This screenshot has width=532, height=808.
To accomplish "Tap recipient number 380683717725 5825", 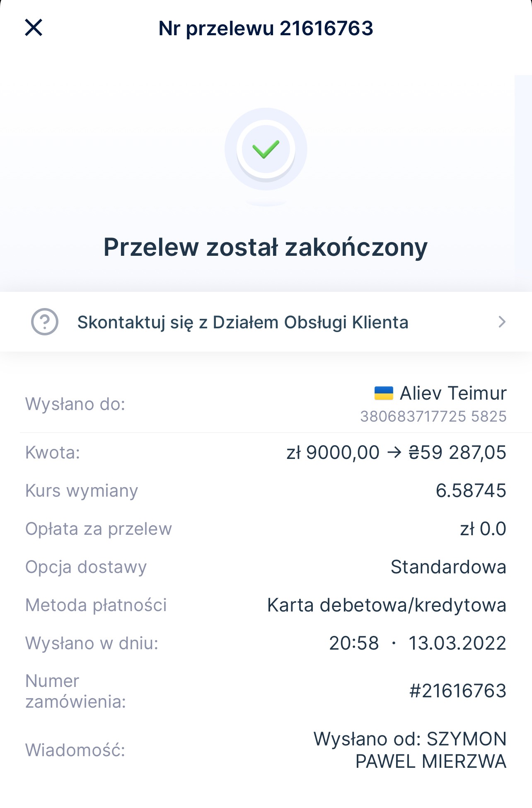I will (433, 416).
